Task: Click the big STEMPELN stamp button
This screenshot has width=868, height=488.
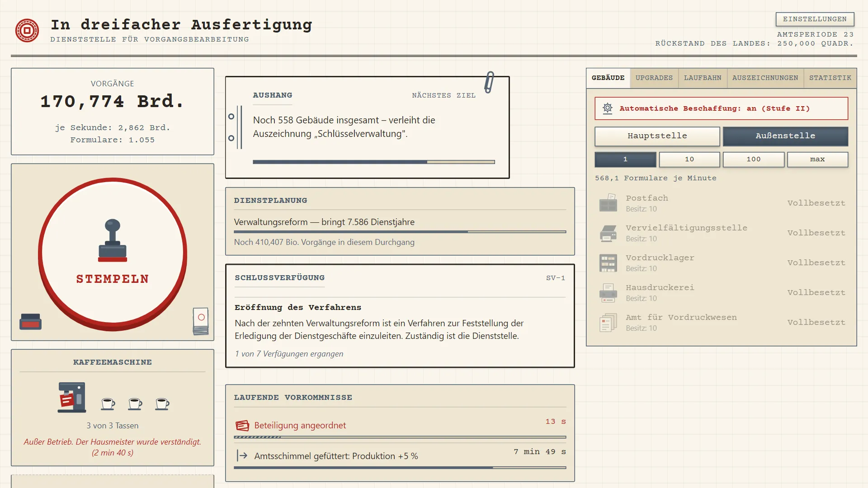Action: point(113,253)
